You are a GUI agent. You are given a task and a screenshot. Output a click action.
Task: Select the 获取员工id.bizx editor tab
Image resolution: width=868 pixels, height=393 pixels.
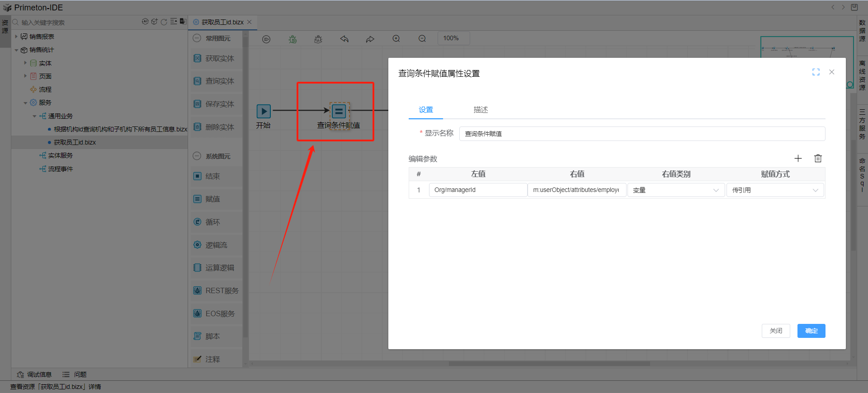[222, 22]
